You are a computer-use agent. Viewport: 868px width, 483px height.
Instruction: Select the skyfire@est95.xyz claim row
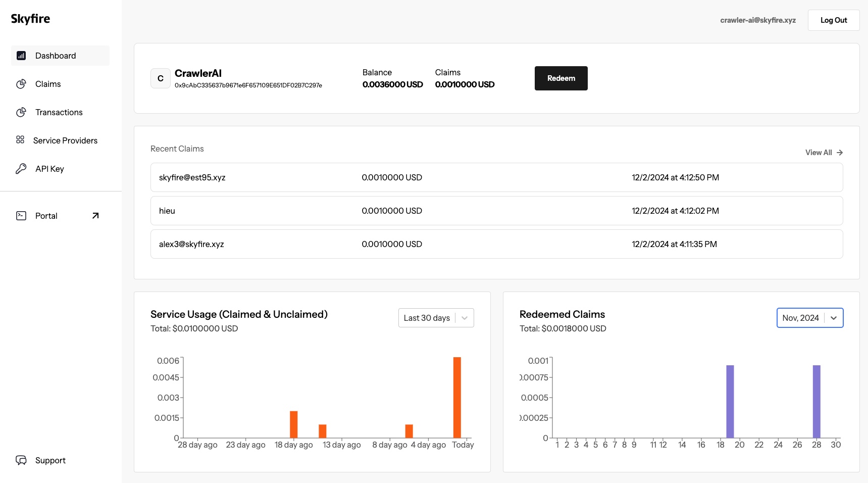[497, 177]
